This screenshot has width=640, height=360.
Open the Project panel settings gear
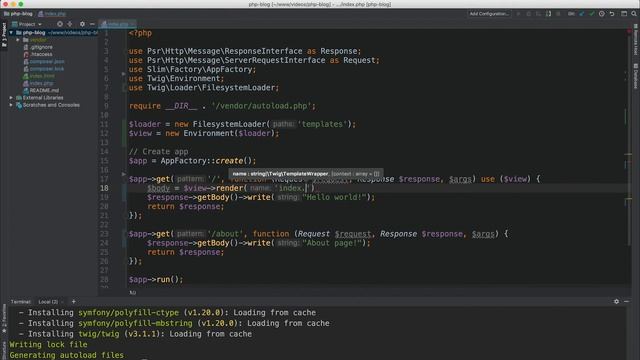pos(82,24)
